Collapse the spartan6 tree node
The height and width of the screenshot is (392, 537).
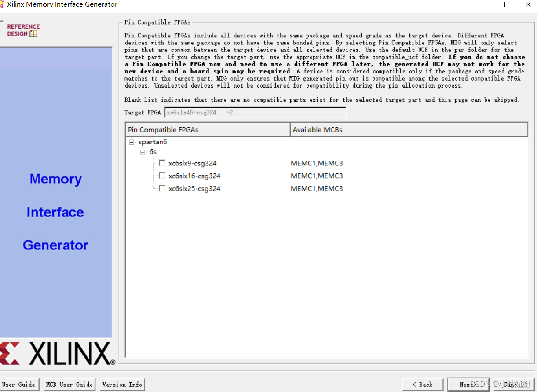131,142
